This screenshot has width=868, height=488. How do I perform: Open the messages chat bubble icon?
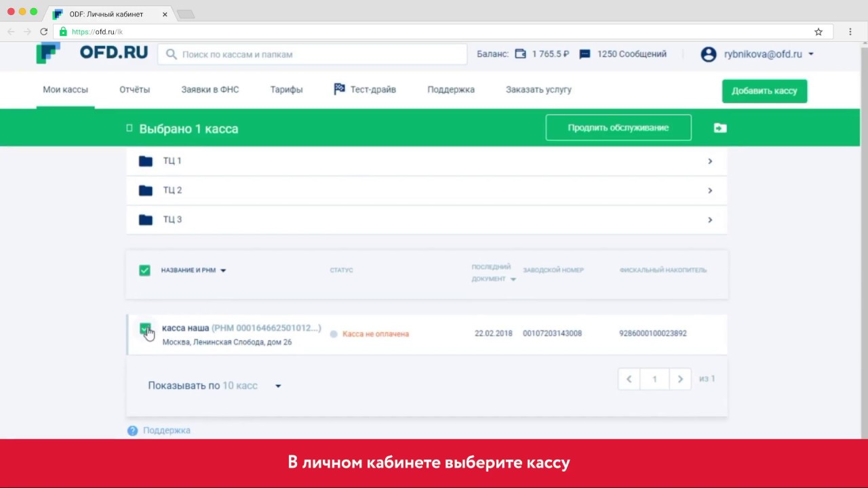tap(585, 54)
